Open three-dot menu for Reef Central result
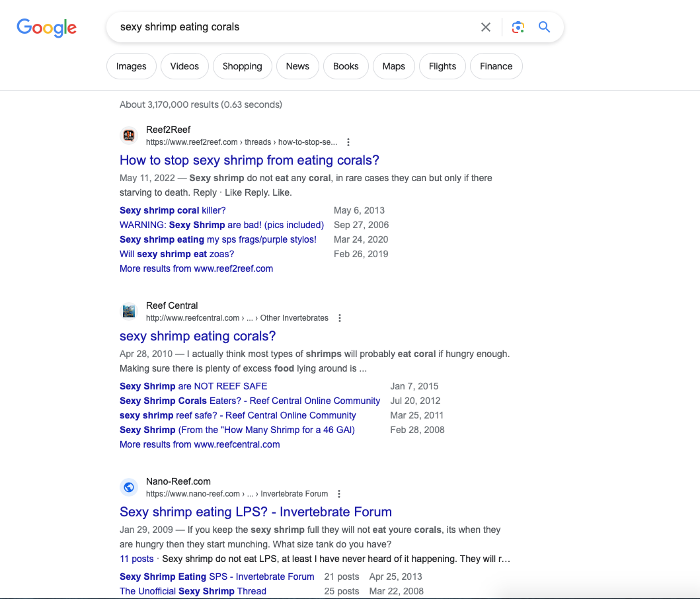 coord(340,318)
